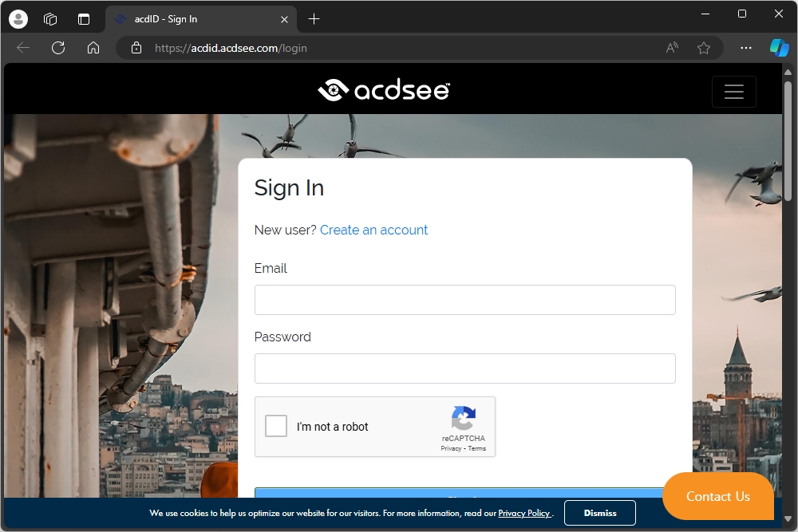Open the reCAPTCHA Privacy link
Viewport: 798px width, 532px height.
coord(451,448)
